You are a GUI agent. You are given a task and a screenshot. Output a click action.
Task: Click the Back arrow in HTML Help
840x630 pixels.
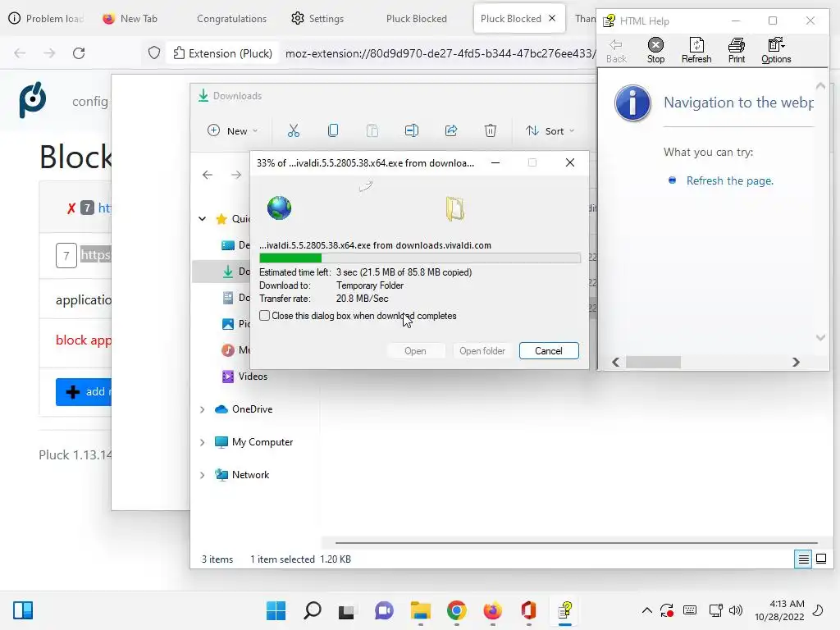[x=616, y=50]
